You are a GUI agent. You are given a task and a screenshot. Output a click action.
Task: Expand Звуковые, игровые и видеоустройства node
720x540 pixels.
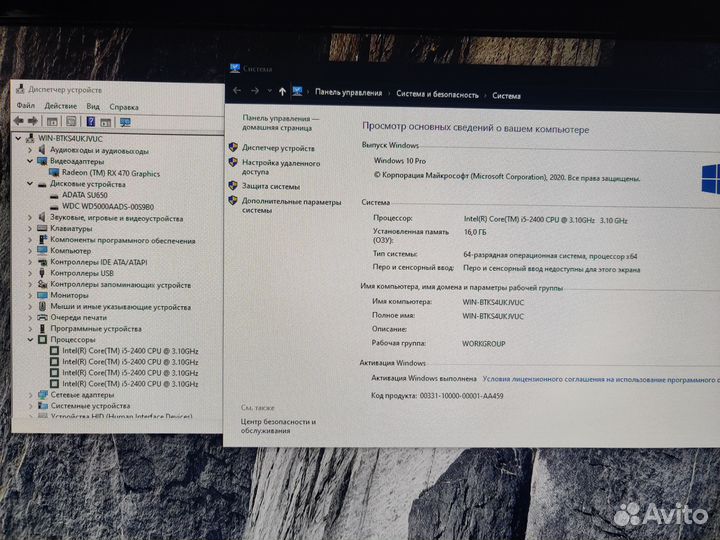click(30, 218)
